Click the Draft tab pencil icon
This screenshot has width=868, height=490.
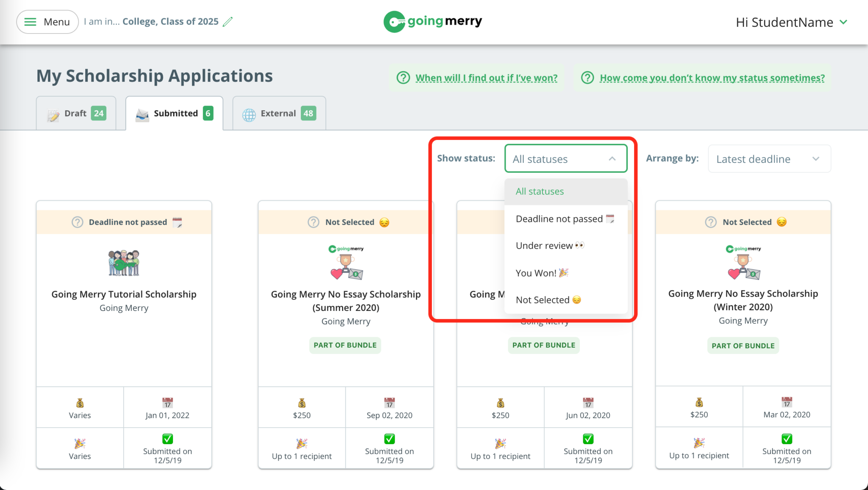(x=53, y=113)
